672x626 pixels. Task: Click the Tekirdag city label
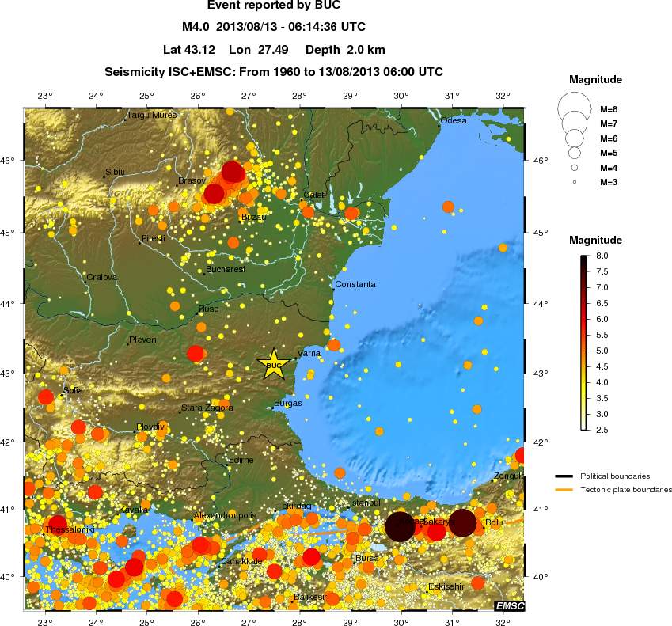pyautogui.click(x=294, y=506)
